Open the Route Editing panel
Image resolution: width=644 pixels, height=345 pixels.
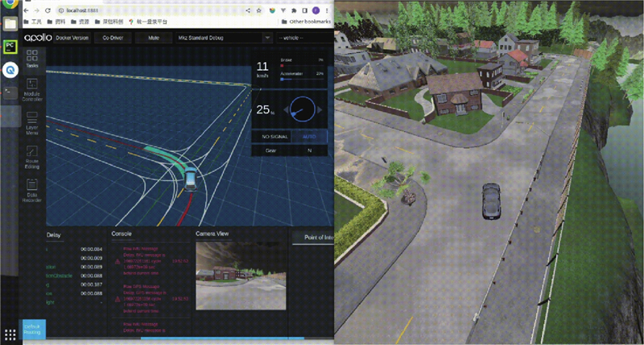click(x=32, y=165)
